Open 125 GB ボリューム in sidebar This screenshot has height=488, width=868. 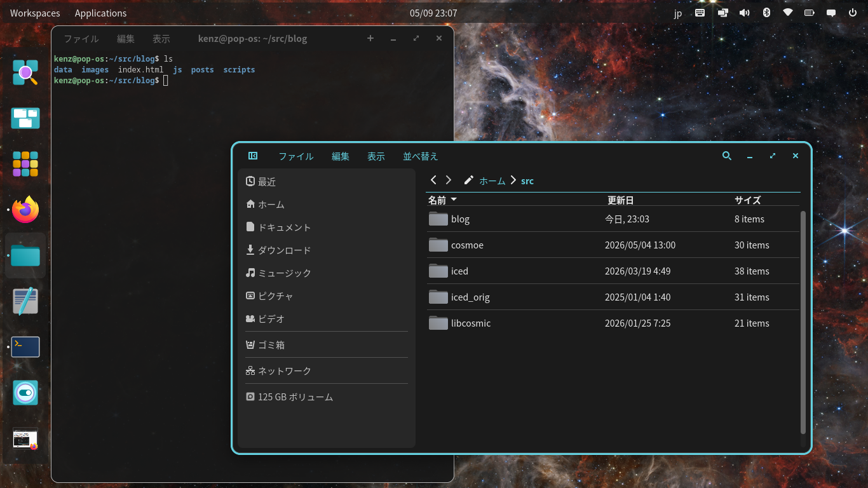(327, 396)
